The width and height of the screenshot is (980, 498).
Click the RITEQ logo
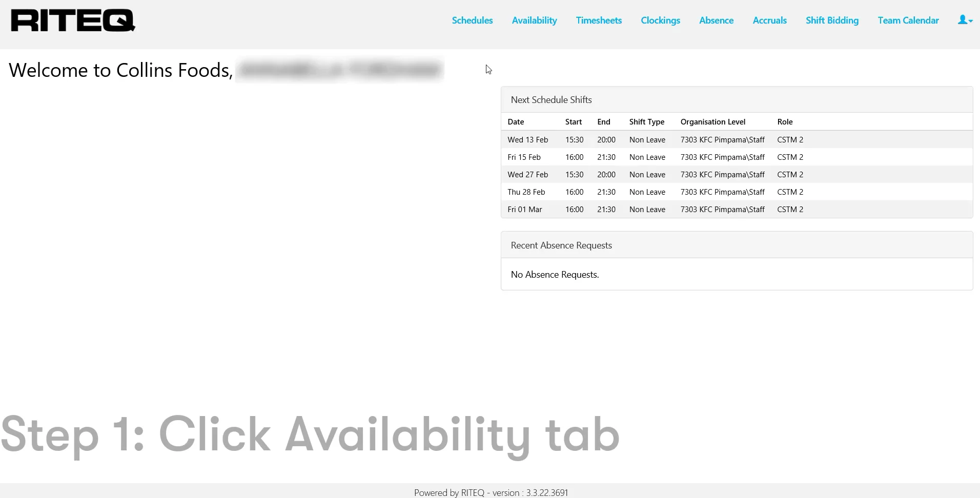73,20
